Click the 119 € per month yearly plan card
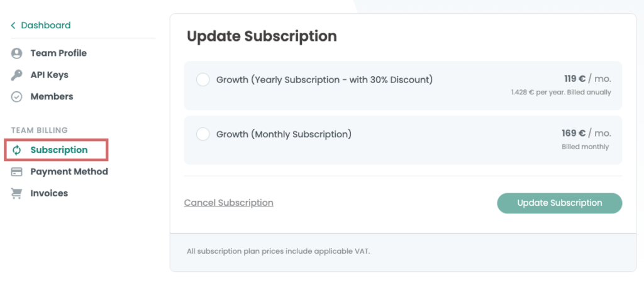 pos(403,86)
